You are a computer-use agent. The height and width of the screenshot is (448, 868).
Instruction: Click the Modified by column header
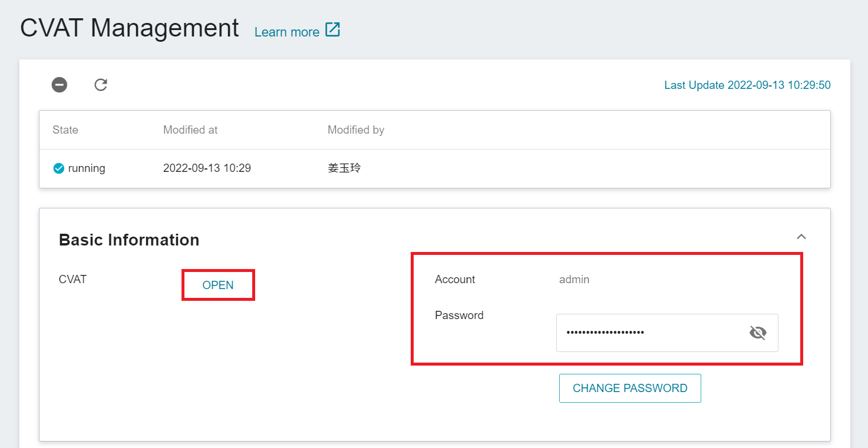pos(356,130)
